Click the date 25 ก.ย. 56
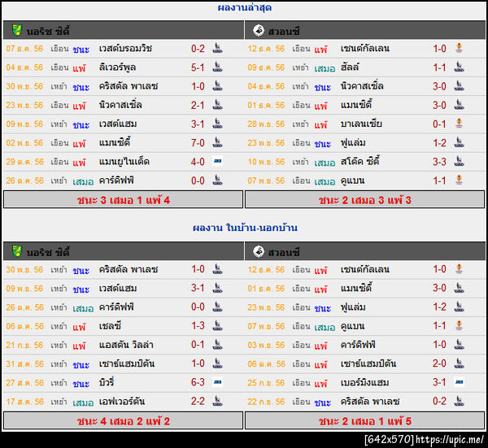Viewport: 488px width, 448px height. point(266,383)
